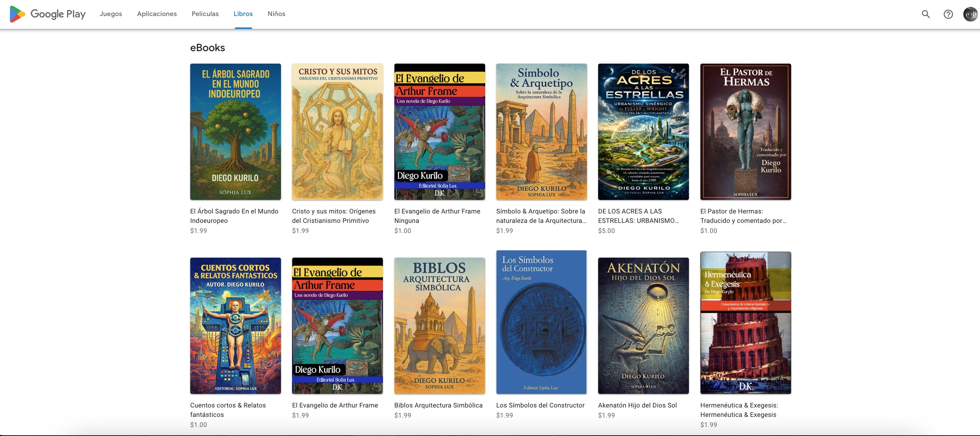Open the help question mark icon
Viewport: 980px width, 436px height.
(x=948, y=14)
